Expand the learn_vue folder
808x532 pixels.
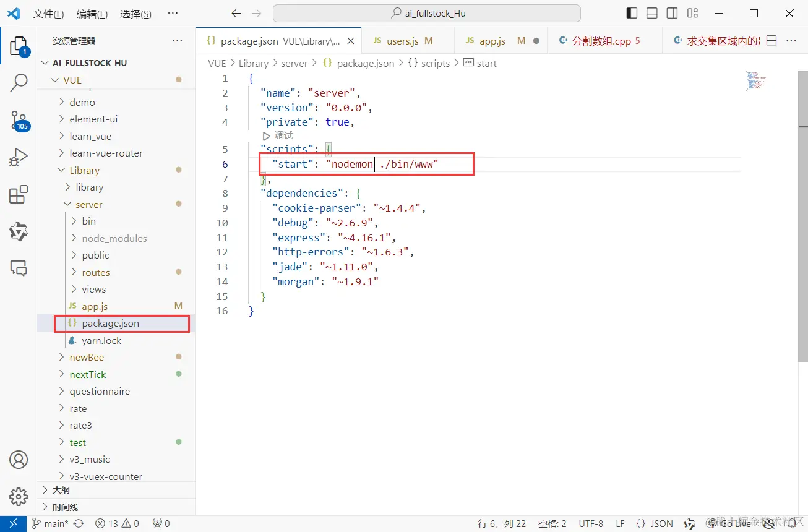click(116, 136)
